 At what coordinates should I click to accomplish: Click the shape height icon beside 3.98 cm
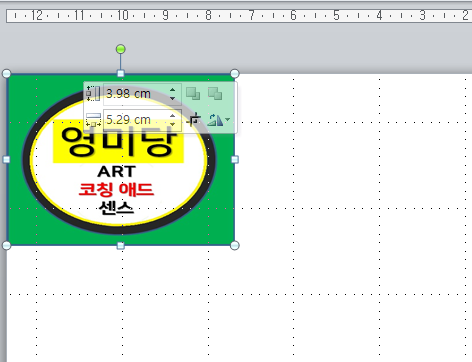click(x=93, y=94)
